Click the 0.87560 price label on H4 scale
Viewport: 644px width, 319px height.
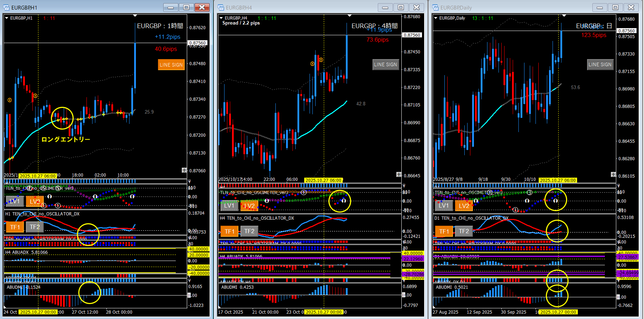coord(412,35)
